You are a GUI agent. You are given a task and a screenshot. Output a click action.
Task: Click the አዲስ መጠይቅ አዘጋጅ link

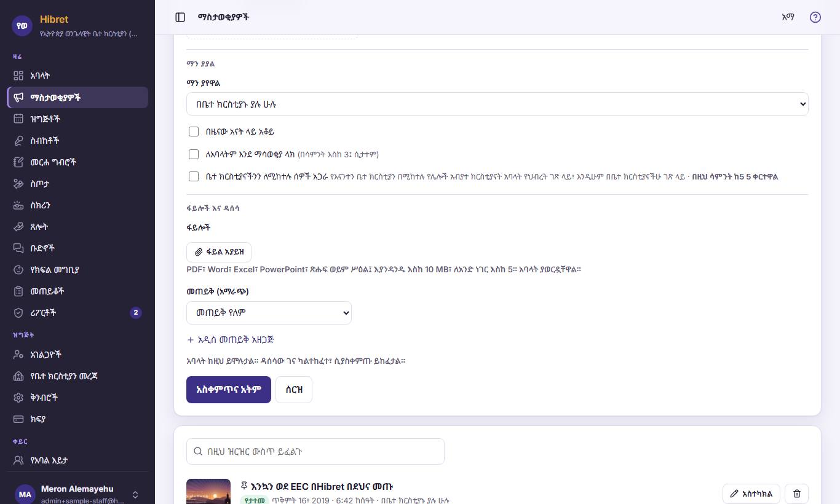(231, 339)
